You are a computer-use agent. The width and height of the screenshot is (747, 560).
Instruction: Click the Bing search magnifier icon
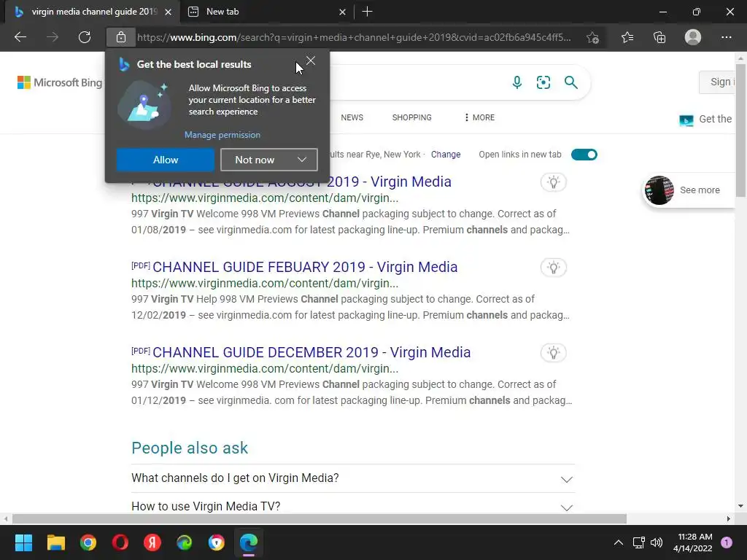(570, 82)
